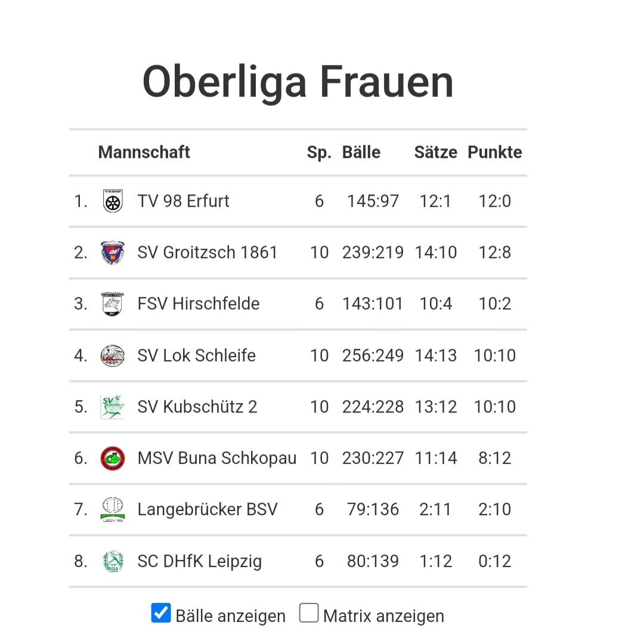Click the TV 98 Erfurt club logo
The height and width of the screenshot is (644, 644).
click(x=113, y=201)
